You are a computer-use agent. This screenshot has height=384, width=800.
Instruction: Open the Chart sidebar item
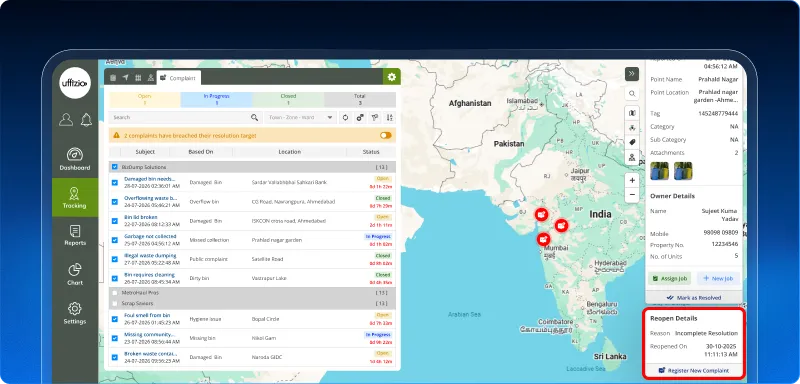pyautogui.click(x=74, y=274)
